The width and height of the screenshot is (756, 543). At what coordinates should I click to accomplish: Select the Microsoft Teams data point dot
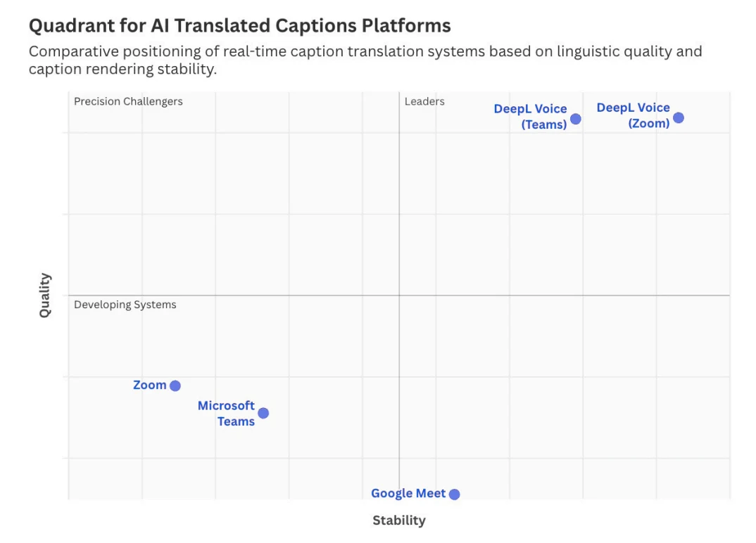[x=263, y=414]
